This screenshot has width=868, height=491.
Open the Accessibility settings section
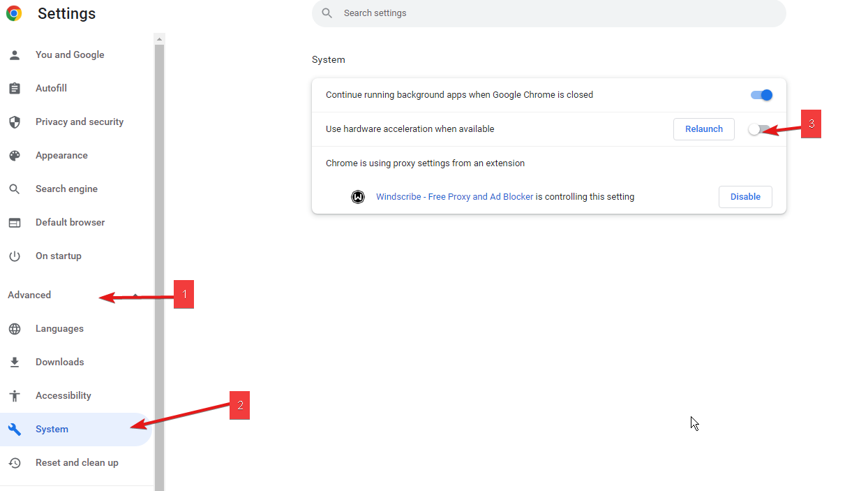coord(63,395)
